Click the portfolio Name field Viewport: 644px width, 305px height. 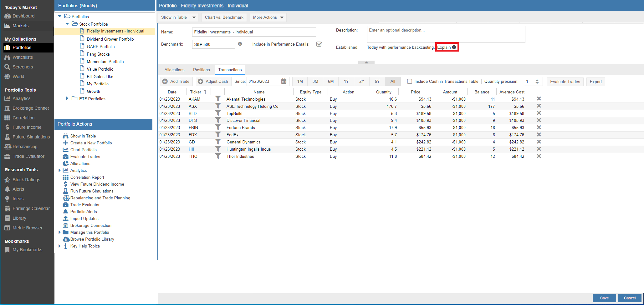254,32
